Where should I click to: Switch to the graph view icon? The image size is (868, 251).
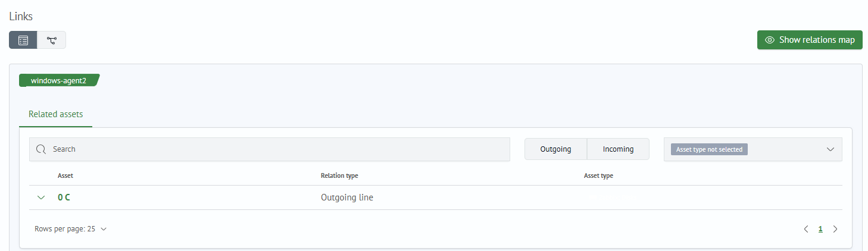(52, 40)
